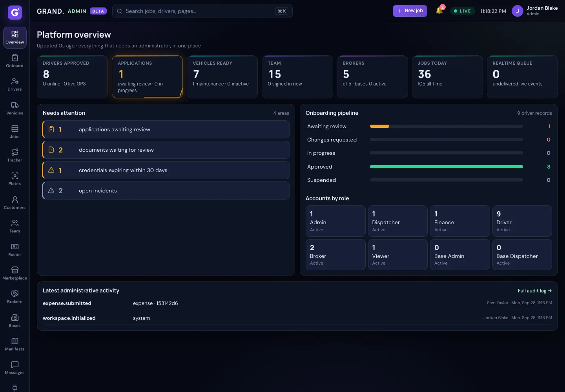
Task: Open Customers in the sidebar
Action: 15,203
